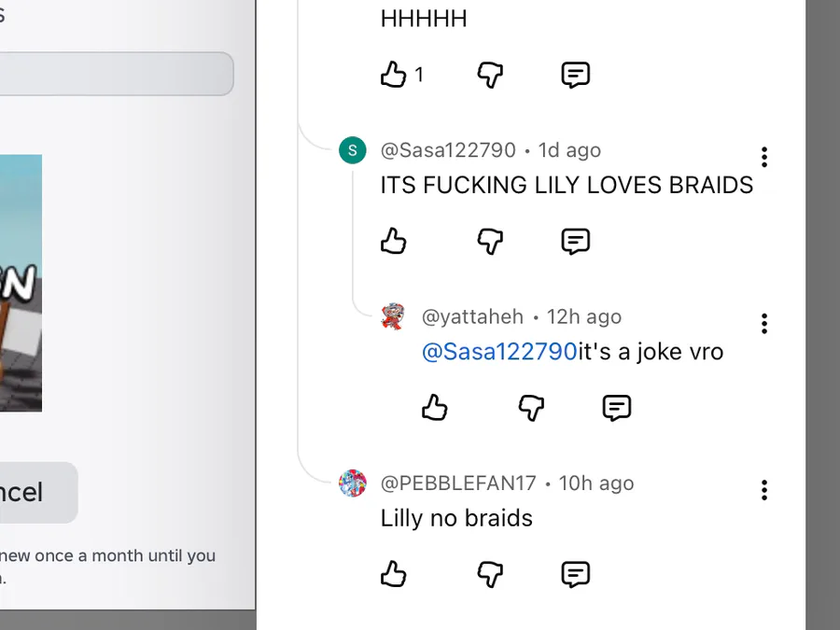Open @PEBBLEFAN17's channel from username
Screen dimensions: 840x630
pos(458,483)
